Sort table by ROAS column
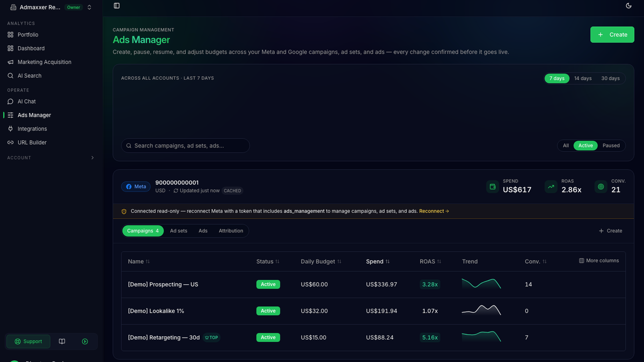This screenshot has width=644, height=362. pos(430,262)
